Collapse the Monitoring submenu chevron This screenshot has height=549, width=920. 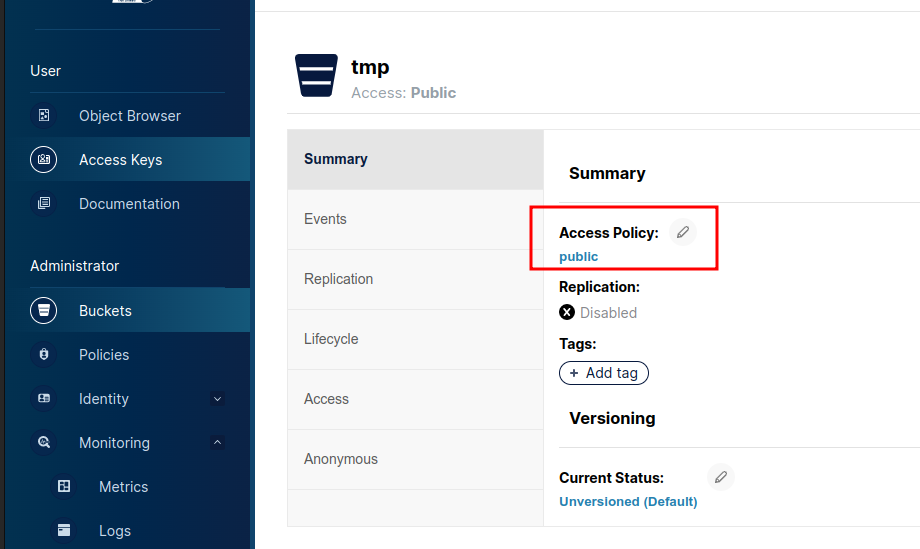click(218, 443)
